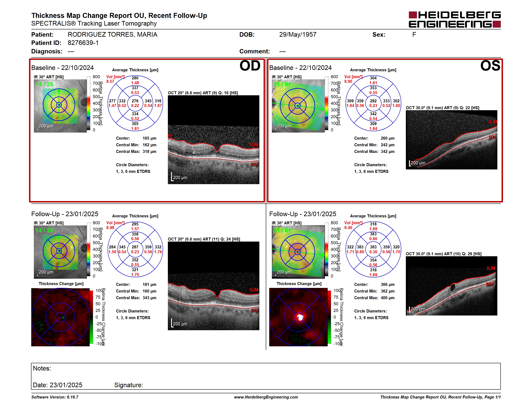Image resolution: width=532 pixels, height=411 pixels.
Task: Click the Heidelberg Engineering logo
Action: coord(455,20)
